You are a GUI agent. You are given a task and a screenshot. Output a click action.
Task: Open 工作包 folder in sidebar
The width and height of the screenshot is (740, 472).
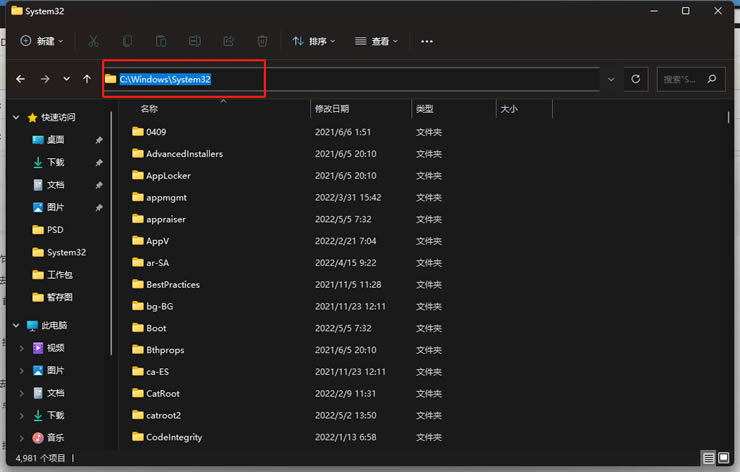point(52,275)
